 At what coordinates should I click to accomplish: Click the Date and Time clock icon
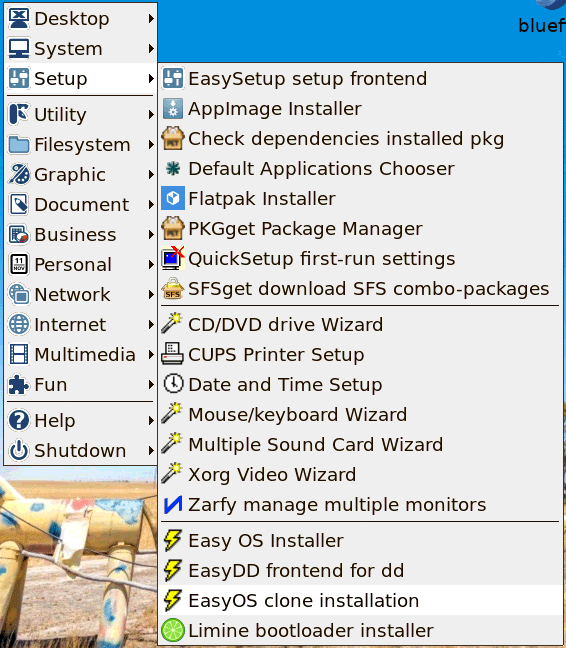(173, 384)
